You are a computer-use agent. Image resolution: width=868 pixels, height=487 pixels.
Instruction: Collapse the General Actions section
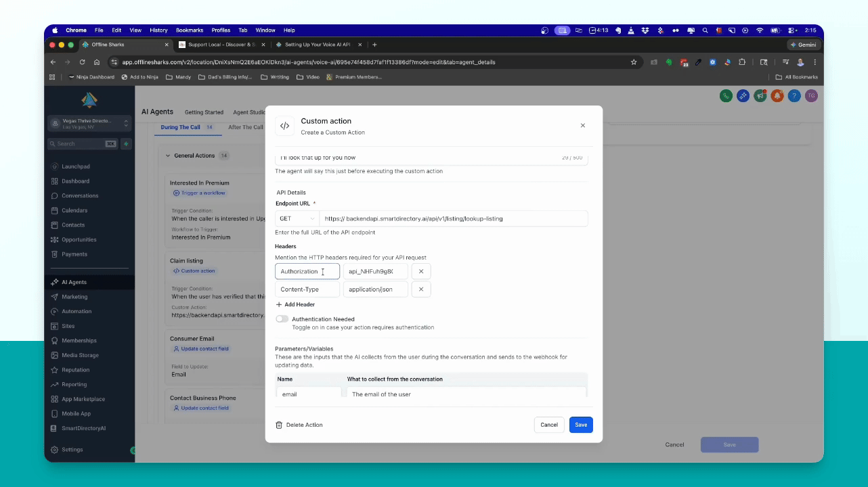click(169, 156)
